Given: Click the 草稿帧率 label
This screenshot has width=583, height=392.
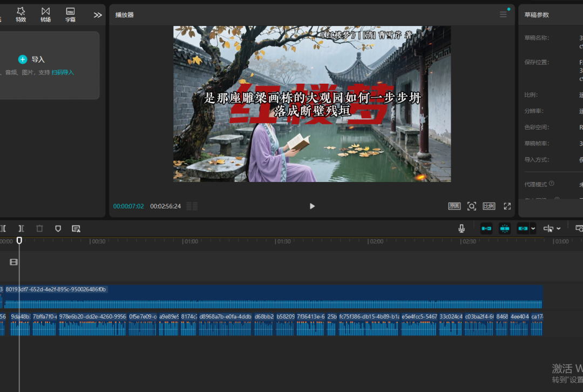Looking at the screenshot, I should (536, 143).
